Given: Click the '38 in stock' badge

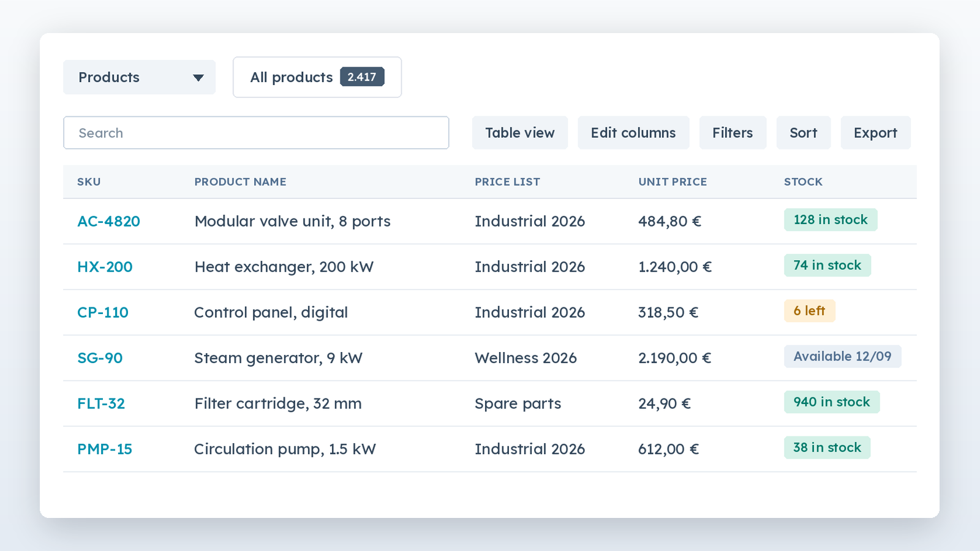Looking at the screenshot, I should [x=827, y=448].
